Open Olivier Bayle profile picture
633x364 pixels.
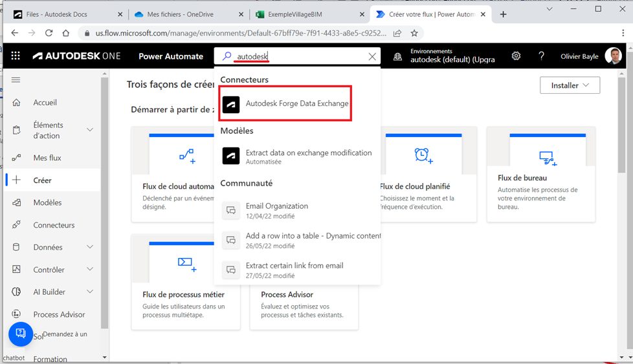[613, 56]
